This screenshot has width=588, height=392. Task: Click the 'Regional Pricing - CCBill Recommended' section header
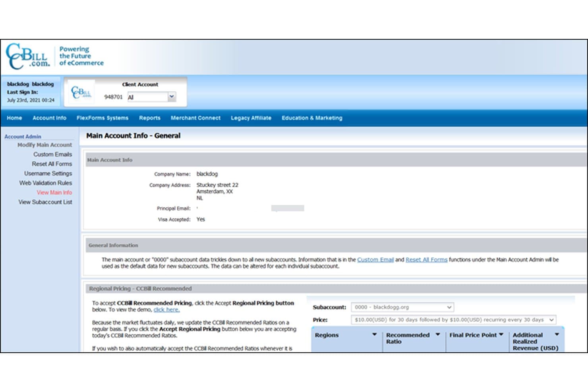pos(140,289)
